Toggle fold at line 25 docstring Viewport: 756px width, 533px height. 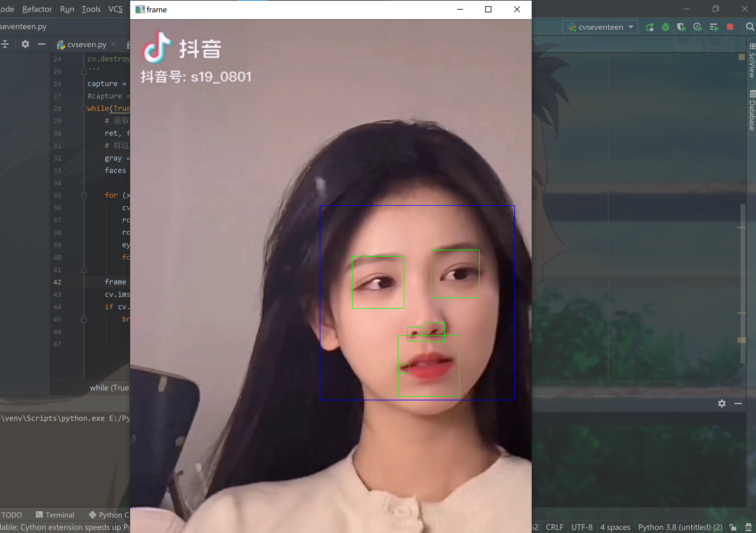click(x=84, y=71)
